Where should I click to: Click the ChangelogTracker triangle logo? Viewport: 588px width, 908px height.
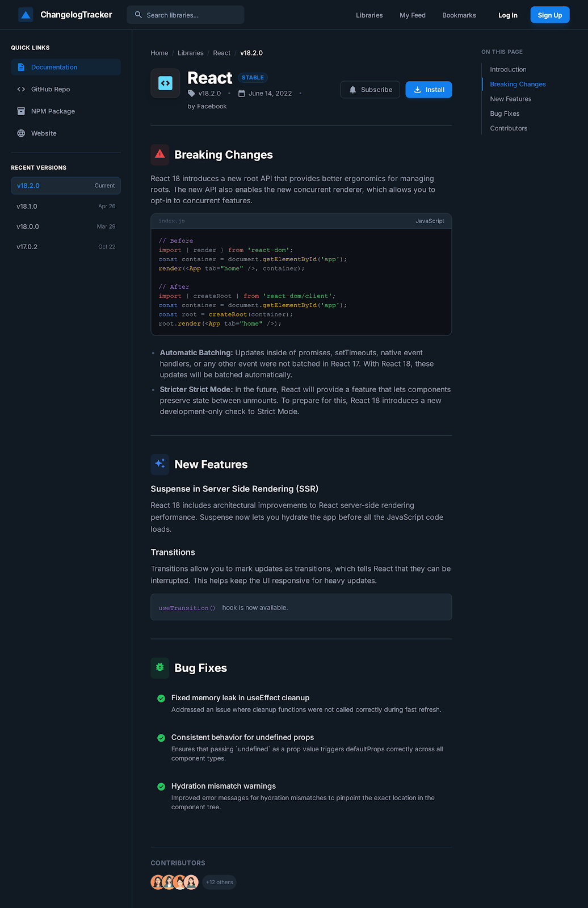click(x=26, y=15)
